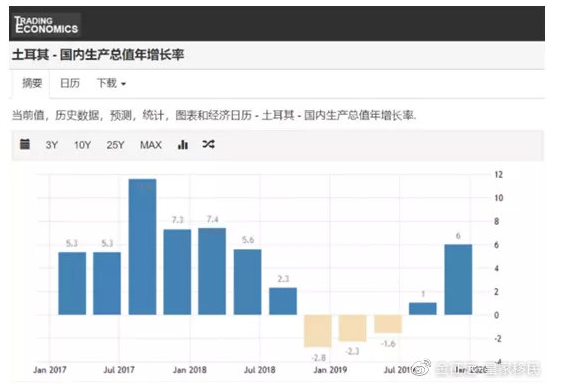Select the 25Y time range

(115, 145)
